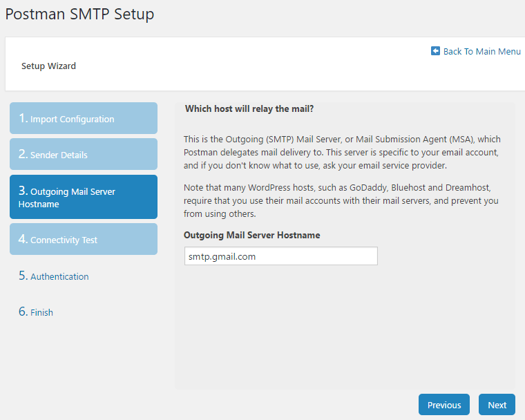Click the Outgoing Mail Server Hostname field label

(251, 235)
